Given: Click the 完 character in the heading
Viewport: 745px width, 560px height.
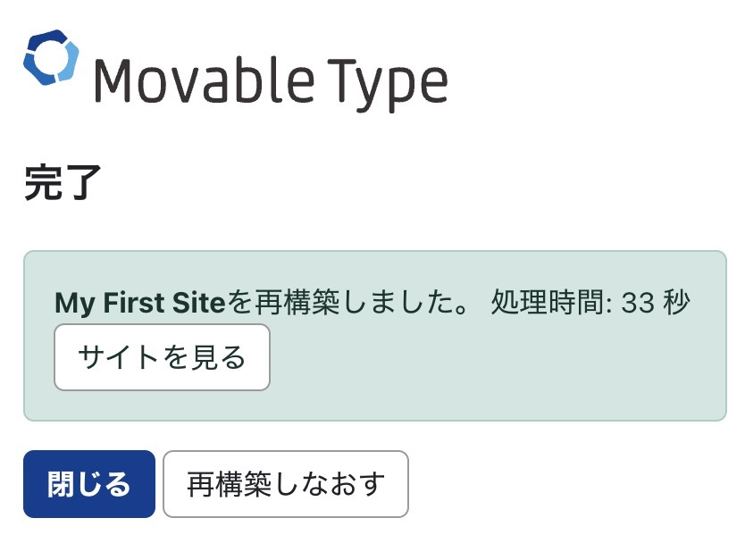Looking at the screenshot, I should [43, 184].
